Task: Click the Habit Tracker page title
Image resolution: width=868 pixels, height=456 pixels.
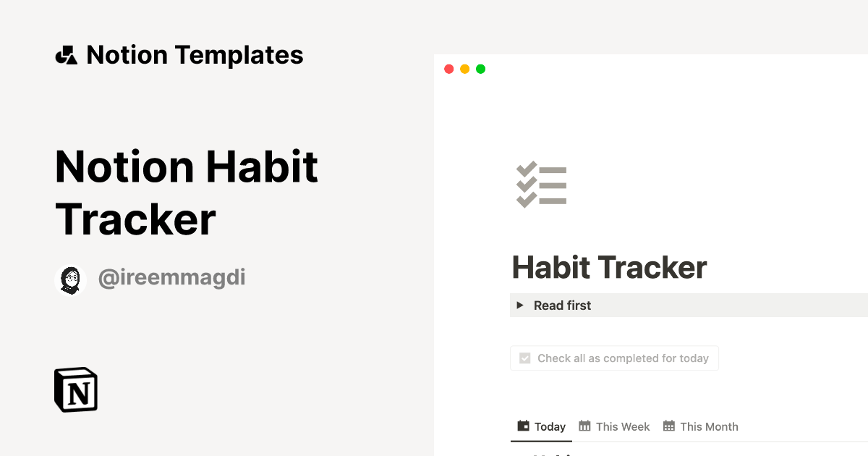Action: (608, 267)
